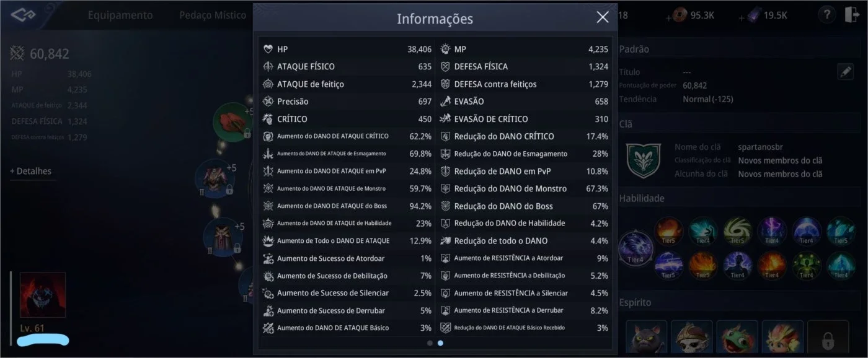Switch to the first info page dot
This screenshot has height=358, width=868.
point(430,343)
